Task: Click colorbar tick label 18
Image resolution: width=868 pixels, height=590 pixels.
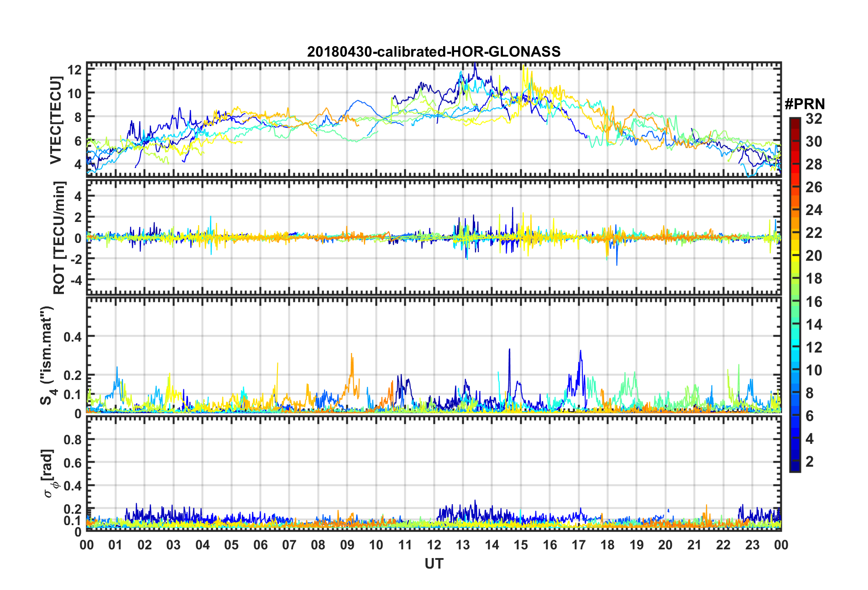Action: click(814, 279)
